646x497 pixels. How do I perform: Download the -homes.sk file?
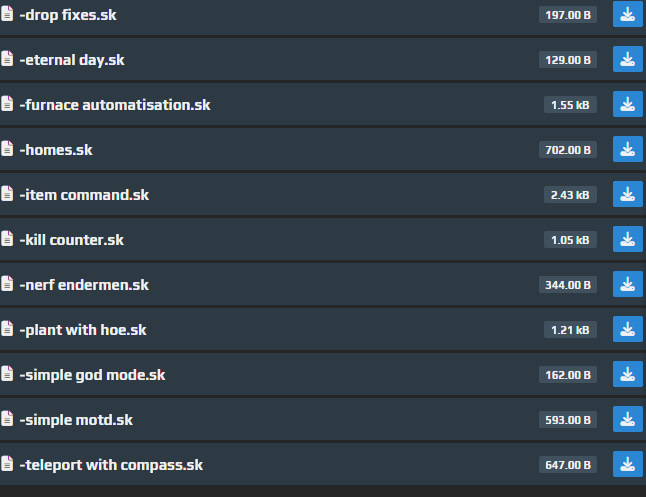pyautogui.click(x=627, y=149)
